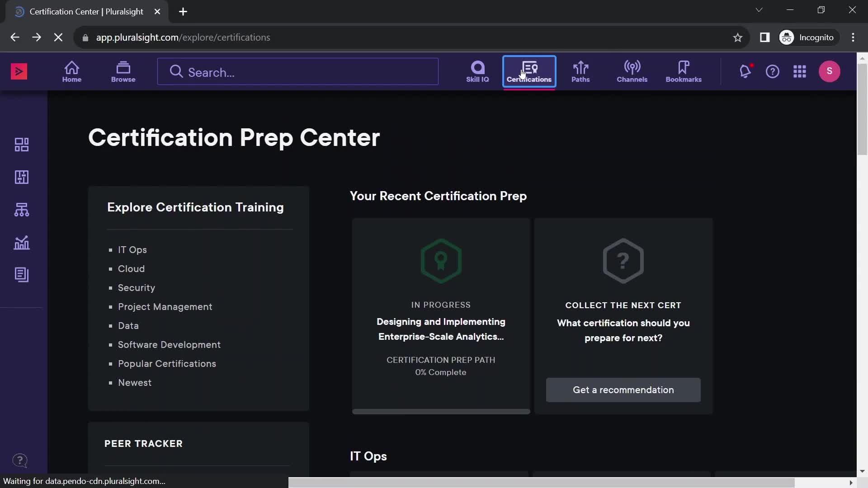Click the analytics chart icon in sidebar
The width and height of the screenshot is (868, 488).
pyautogui.click(x=22, y=243)
